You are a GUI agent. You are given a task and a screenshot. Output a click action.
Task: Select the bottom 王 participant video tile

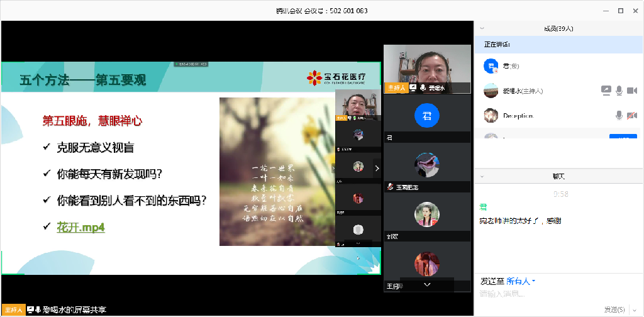[427, 267]
